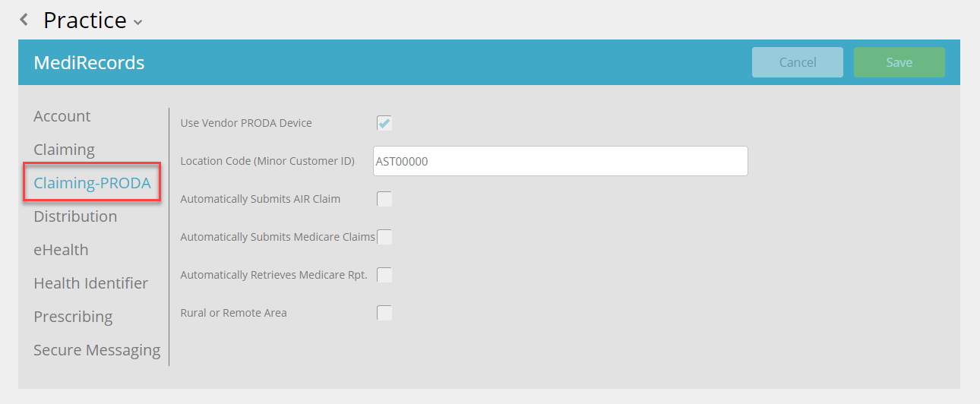
Task: Tick Automatically Retrieves Medicare Rpt. checkbox
Action: pyautogui.click(x=385, y=275)
